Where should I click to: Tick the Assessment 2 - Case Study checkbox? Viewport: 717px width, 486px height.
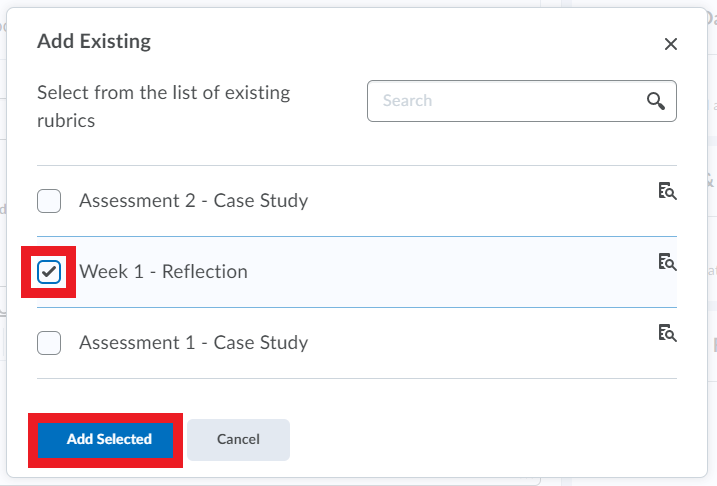point(49,201)
